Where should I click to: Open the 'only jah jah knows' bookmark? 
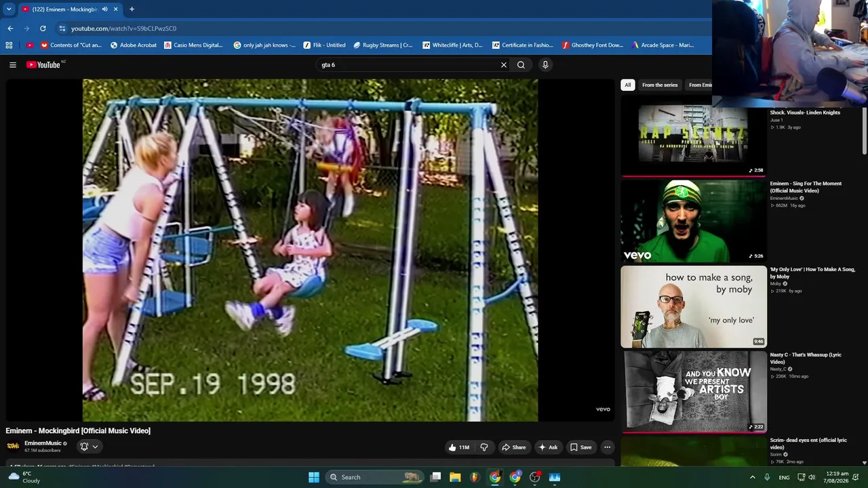[264, 45]
